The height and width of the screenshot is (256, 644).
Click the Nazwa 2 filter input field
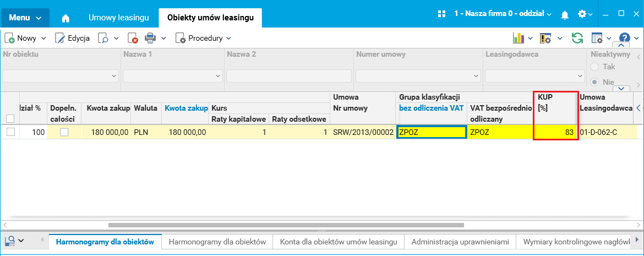[x=288, y=76]
